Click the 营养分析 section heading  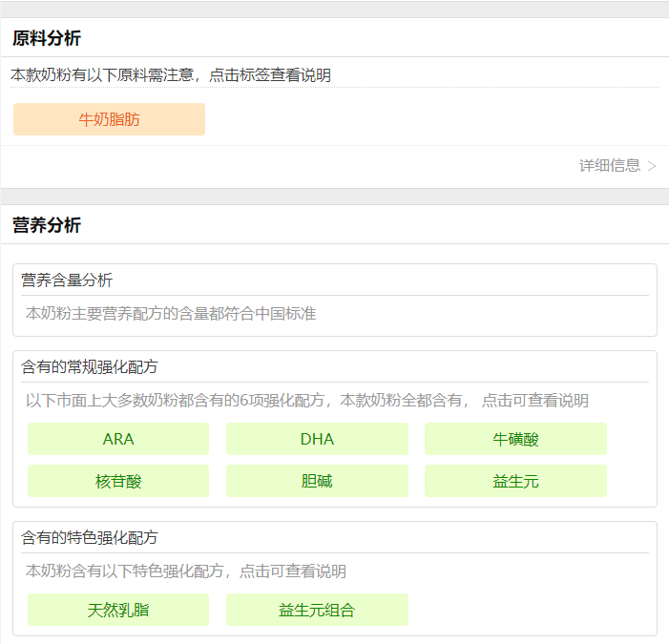(47, 225)
